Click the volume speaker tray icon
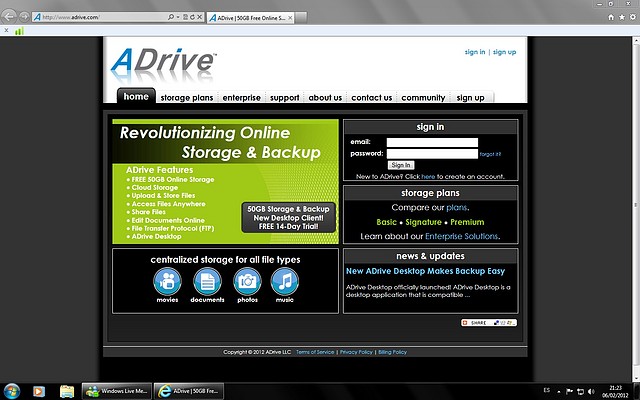Viewport: 640px width, 400px height. coord(591,392)
